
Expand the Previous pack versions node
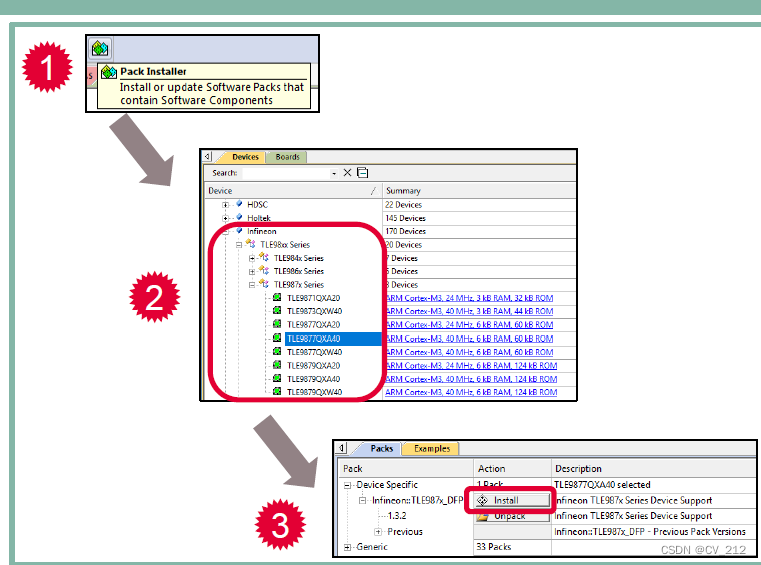click(x=378, y=532)
